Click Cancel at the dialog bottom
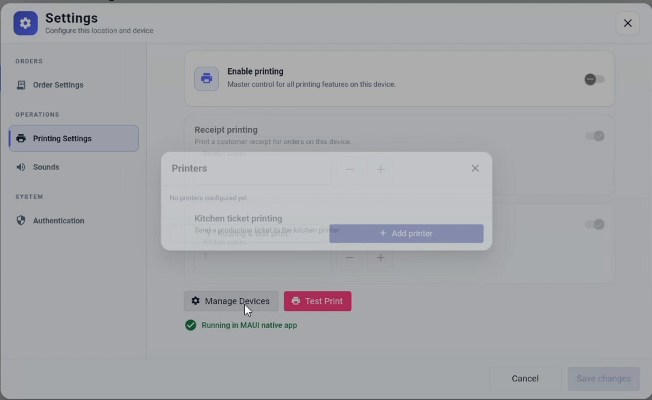The width and height of the screenshot is (652, 400). click(x=525, y=379)
